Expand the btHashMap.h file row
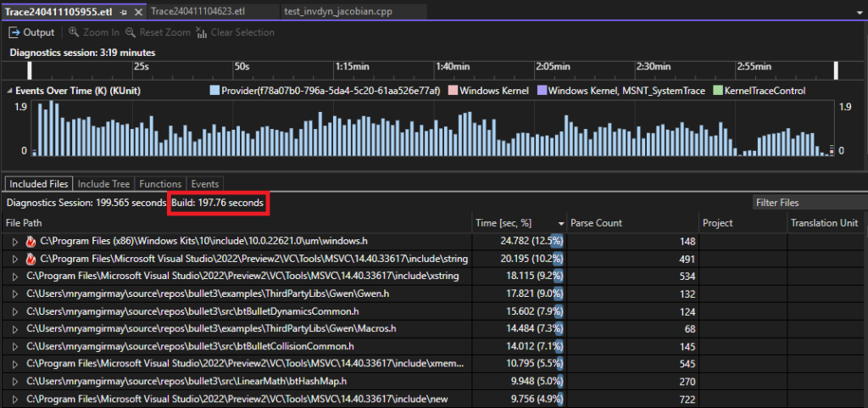The image size is (868, 408). [14, 381]
